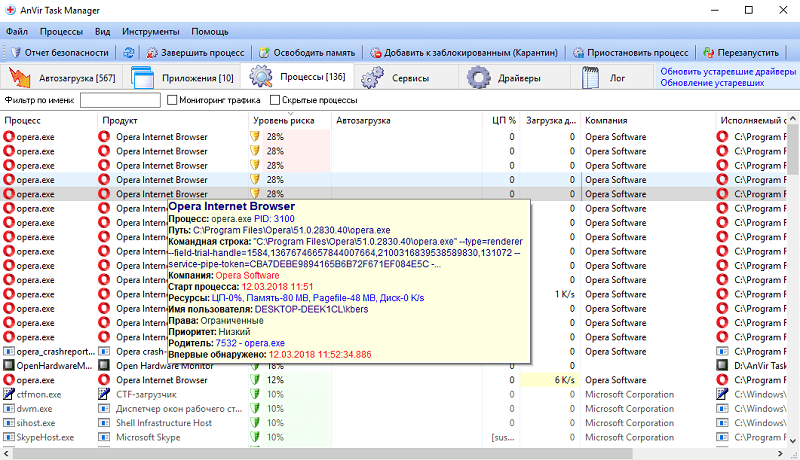
Task: Click vertical scrollbar down arrow
Action: (x=792, y=441)
